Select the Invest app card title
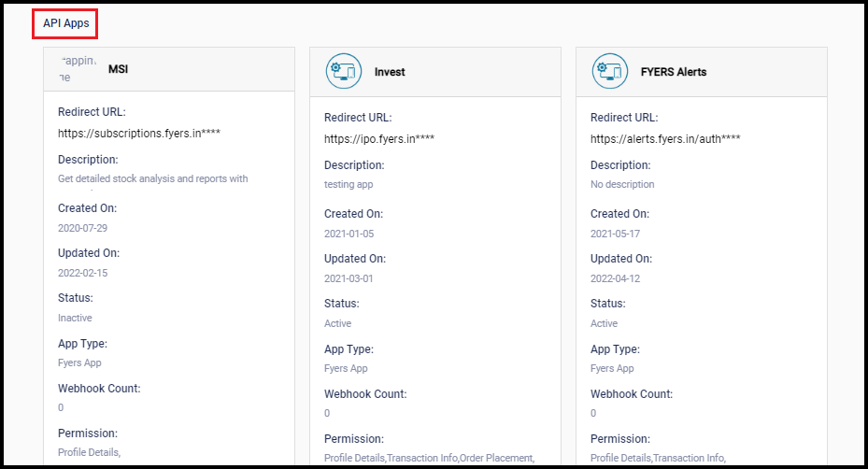This screenshot has width=868, height=469. (390, 72)
